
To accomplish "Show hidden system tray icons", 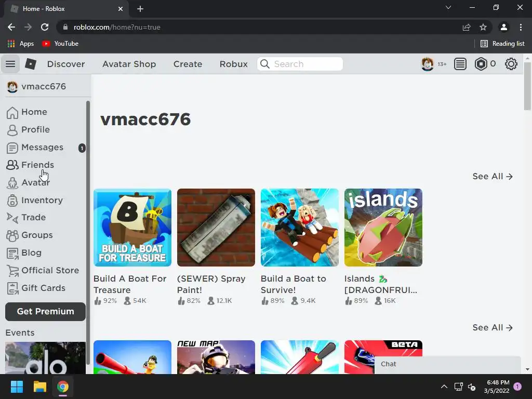I will (x=444, y=387).
